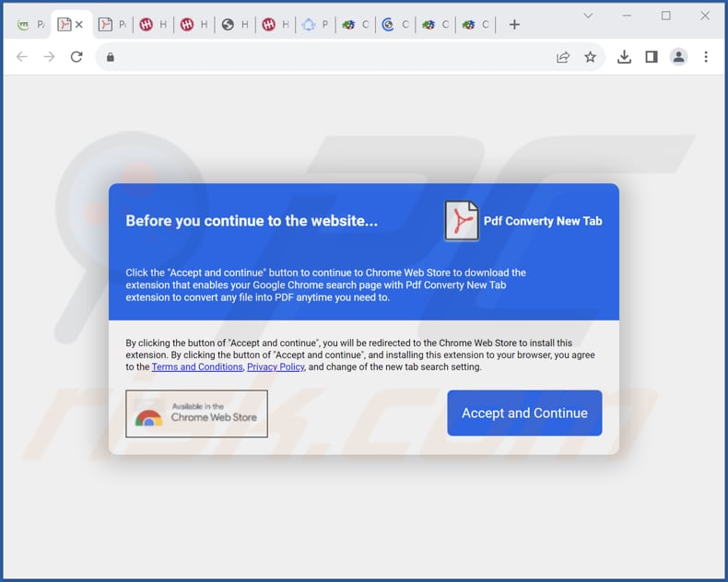Open Chrome three-dot menu
This screenshot has width=728, height=582.
click(706, 57)
